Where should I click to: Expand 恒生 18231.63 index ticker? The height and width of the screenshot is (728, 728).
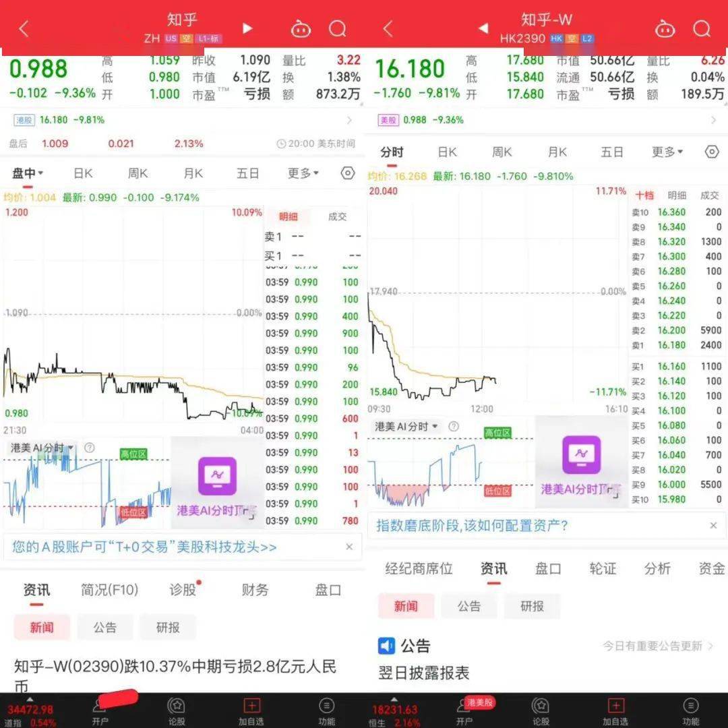coord(396,711)
